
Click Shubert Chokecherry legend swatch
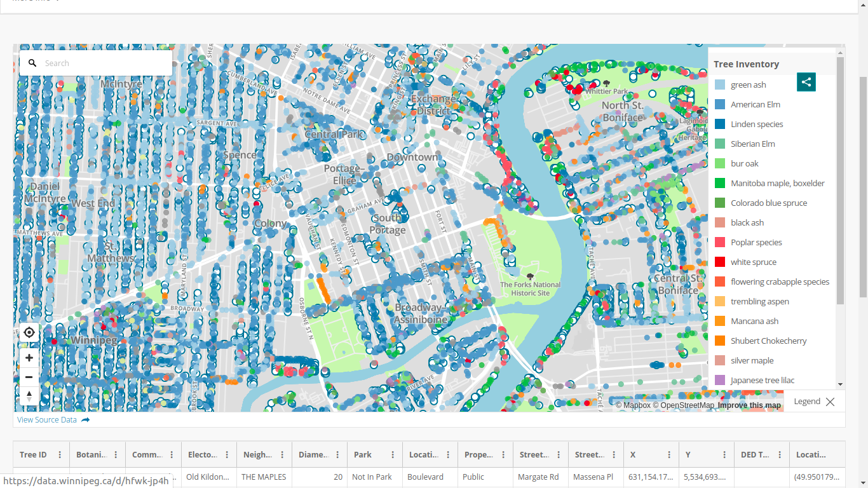coord(720,341)
